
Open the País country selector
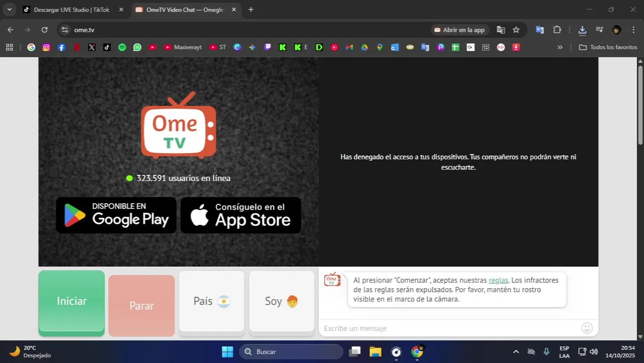(x=212, y=303)
